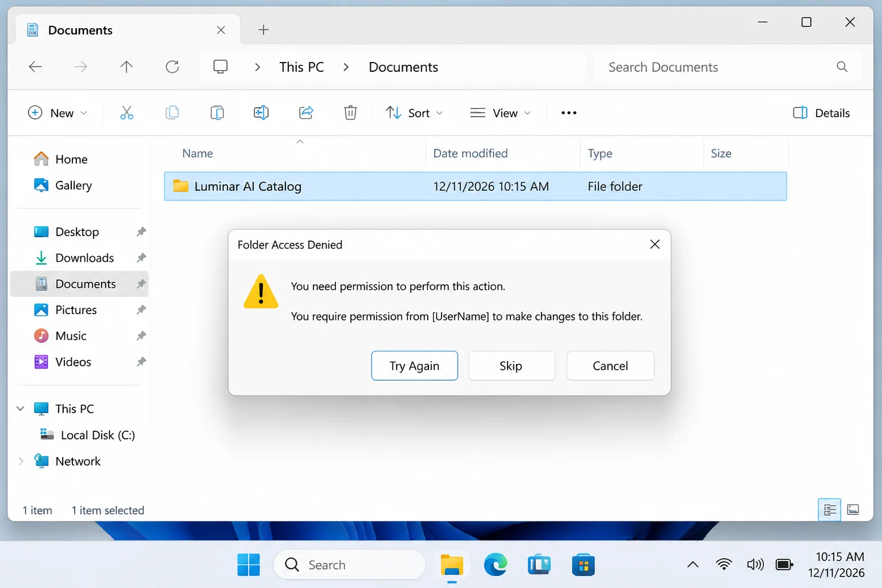The height and width of the screenshot is (588, 882).
Task: Expand the Network tree node
Action: [21, 461]
